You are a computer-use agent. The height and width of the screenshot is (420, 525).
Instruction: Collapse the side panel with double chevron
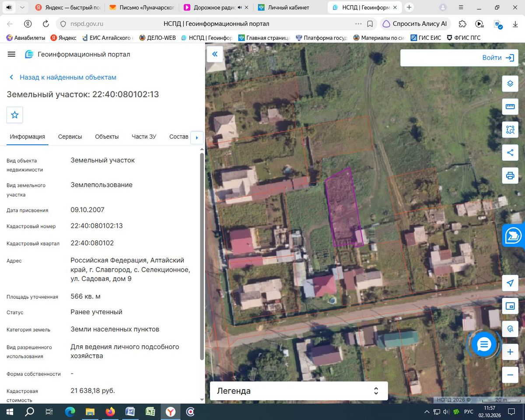coord(215,54)
